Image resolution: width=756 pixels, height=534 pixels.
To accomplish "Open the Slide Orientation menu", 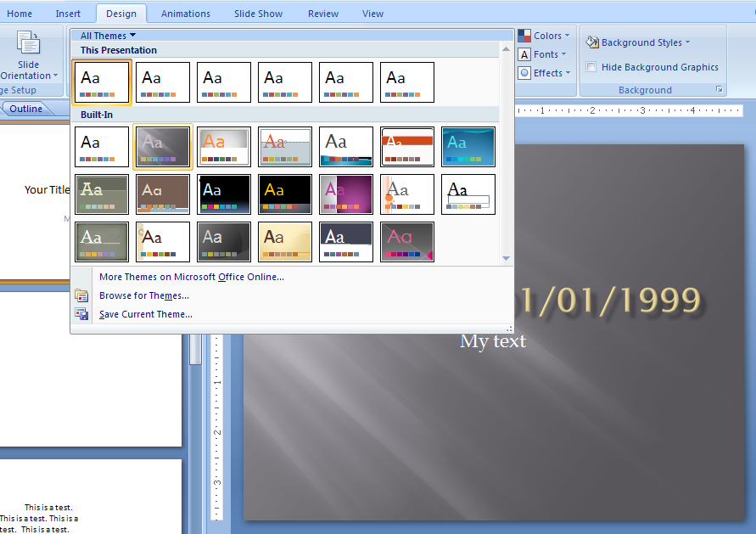I will (28, 55).
